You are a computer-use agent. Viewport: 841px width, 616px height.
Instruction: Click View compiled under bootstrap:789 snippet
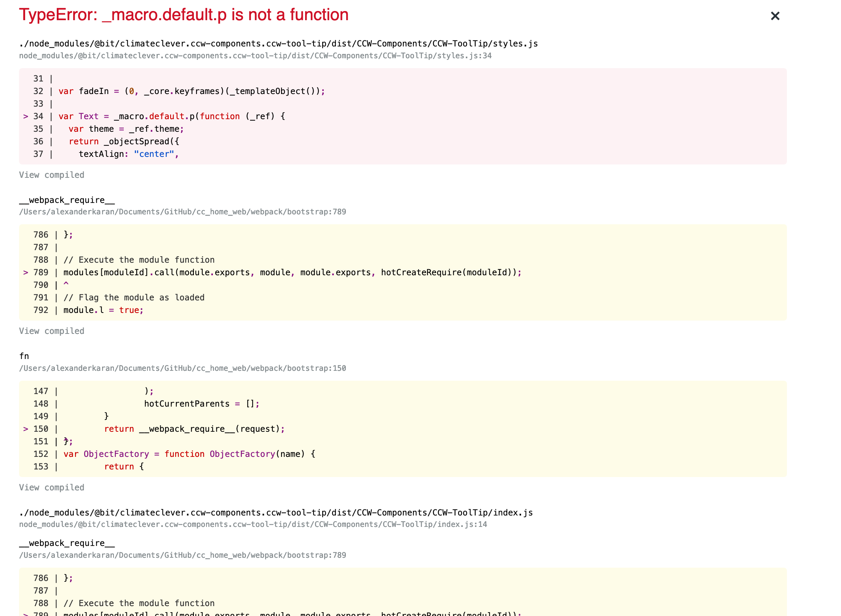point(51,331)
